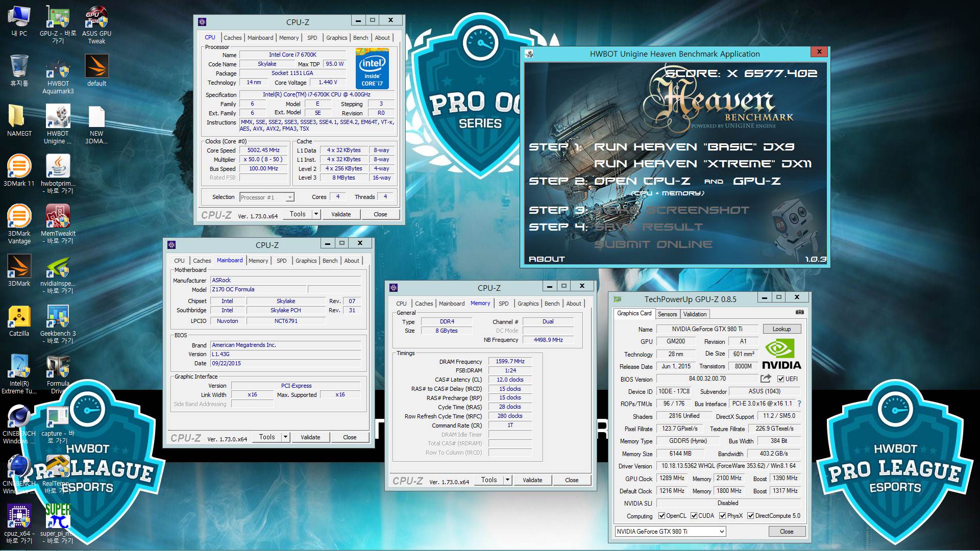
Task: Click Close button in GPU-Z window
Action: [x=787, y=532]
